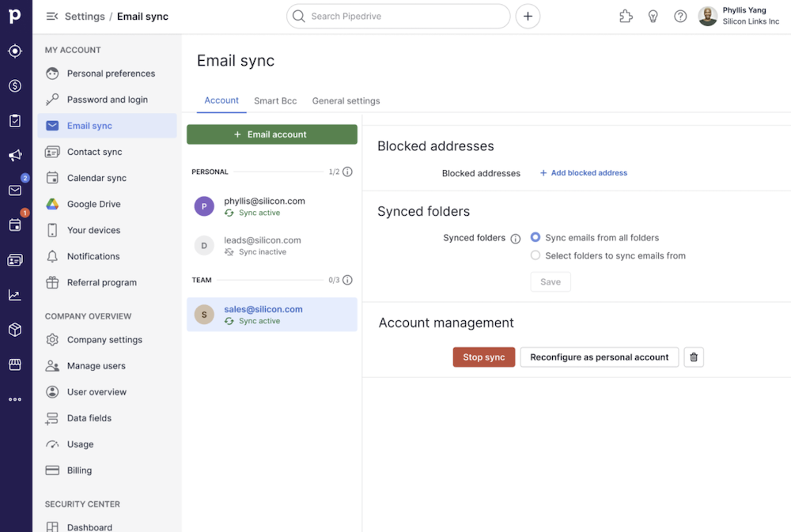The height and width of the screenshot is (532, 791).
Task: Click the suggestions lightbulb icon
Action: tap(653, 16)
